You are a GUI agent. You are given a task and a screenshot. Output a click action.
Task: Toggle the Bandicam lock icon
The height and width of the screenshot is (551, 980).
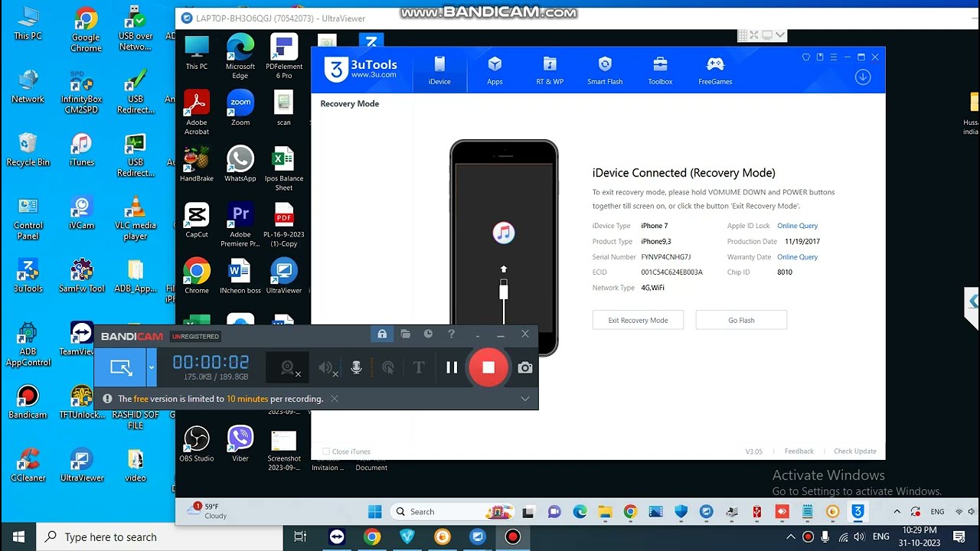pos(382,334)
